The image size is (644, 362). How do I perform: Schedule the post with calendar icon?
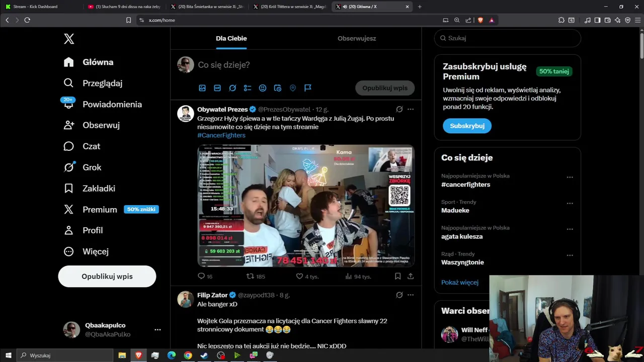pyautogui.click(x=278, y=88)
